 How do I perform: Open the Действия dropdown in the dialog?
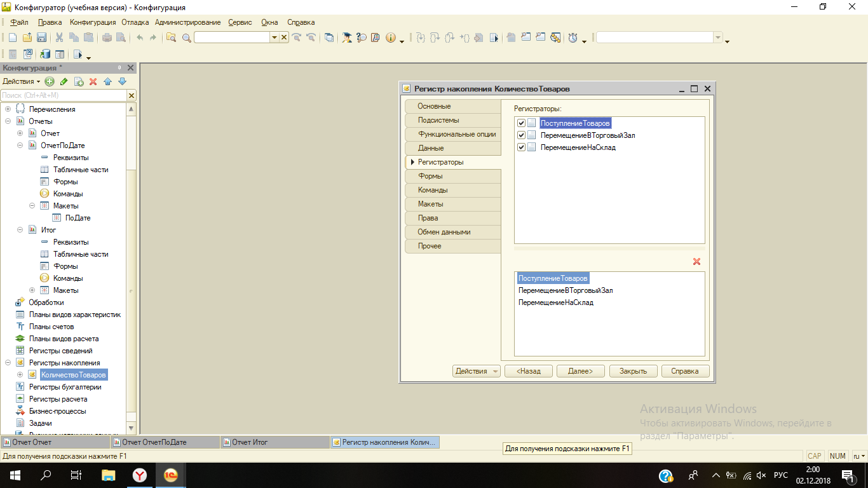(x=476, y=371)
